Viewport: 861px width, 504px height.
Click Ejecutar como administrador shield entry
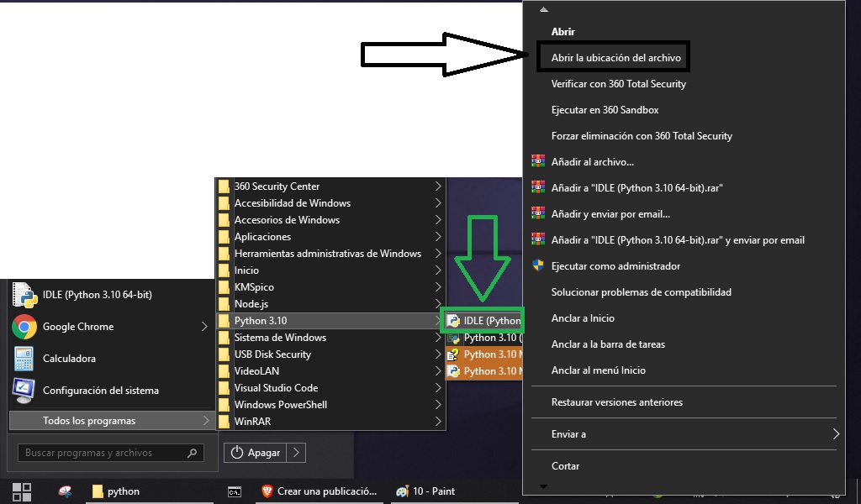[684, 266]
